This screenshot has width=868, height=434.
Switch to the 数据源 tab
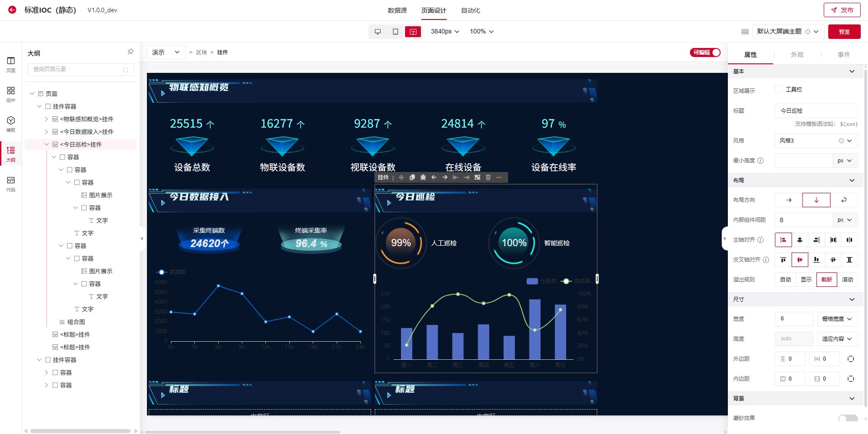[397, 10]
